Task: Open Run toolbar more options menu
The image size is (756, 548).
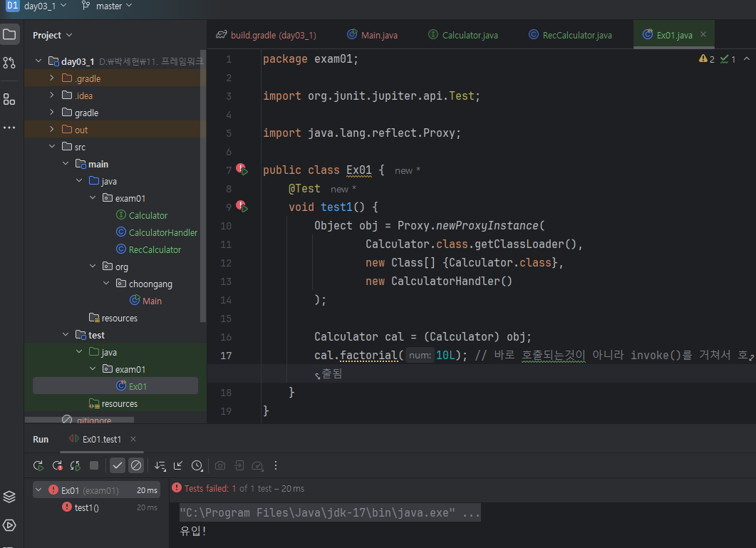Action: (276, 465)
